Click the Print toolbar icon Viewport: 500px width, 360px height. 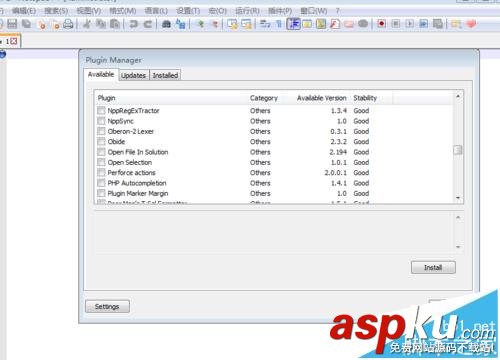[x=68, y=24]
